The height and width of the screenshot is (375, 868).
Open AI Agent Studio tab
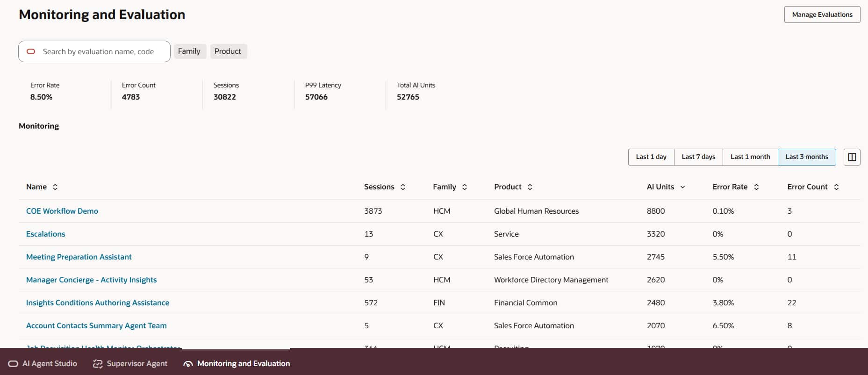point(43,364)
